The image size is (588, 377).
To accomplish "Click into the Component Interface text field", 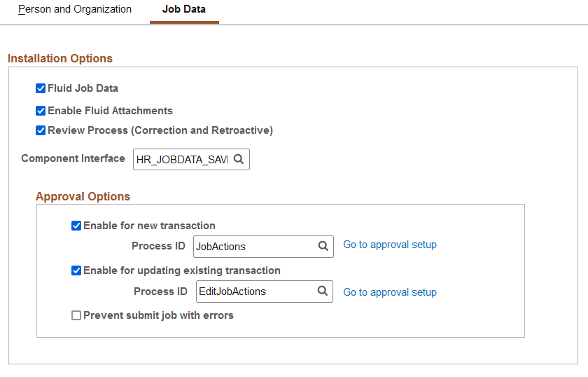I will pos(182,160).
